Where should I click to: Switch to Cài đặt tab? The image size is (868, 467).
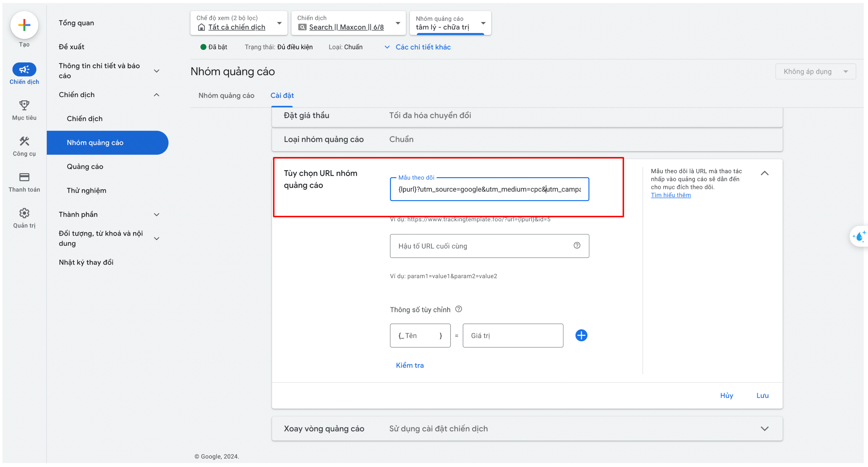pyautogui.click(x=282, y=95)
